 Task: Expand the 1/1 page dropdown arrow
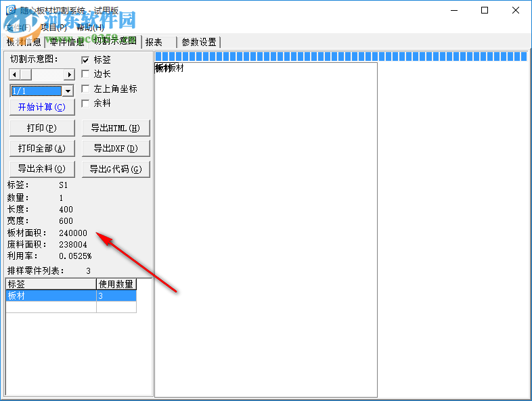68,91
